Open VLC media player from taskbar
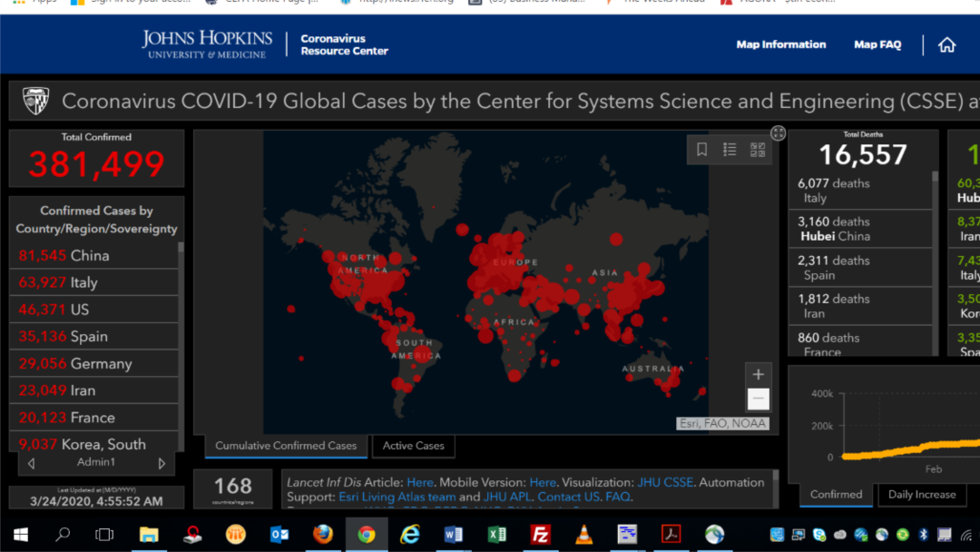 pyautogui.click(x=583, y=535)
